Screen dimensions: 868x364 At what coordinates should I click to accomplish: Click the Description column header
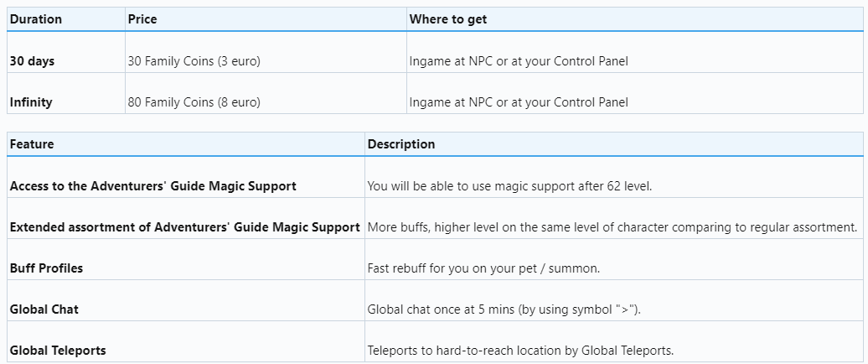(x=401, y=144)
